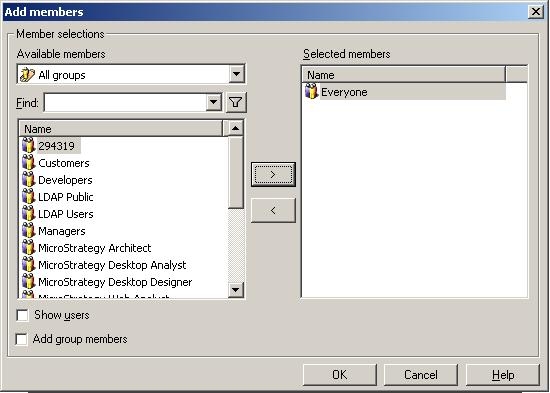Click the icon beside MicroStrategy Architect

click(28, 248)
